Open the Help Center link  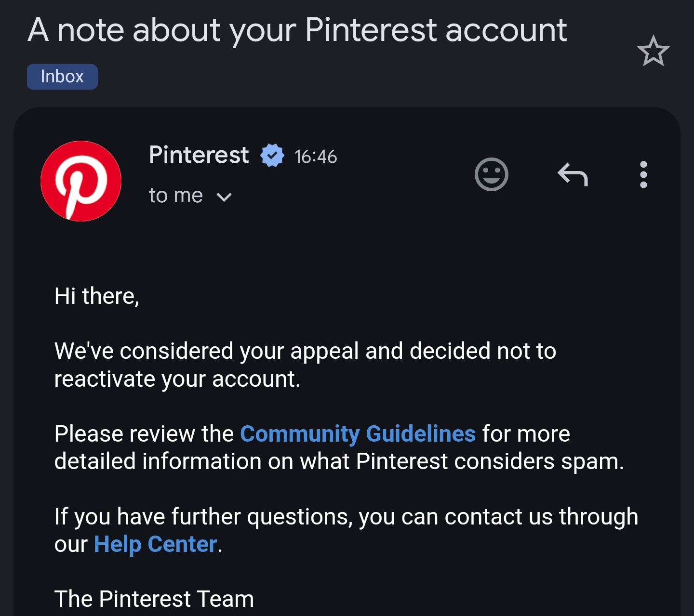(155, 544)
